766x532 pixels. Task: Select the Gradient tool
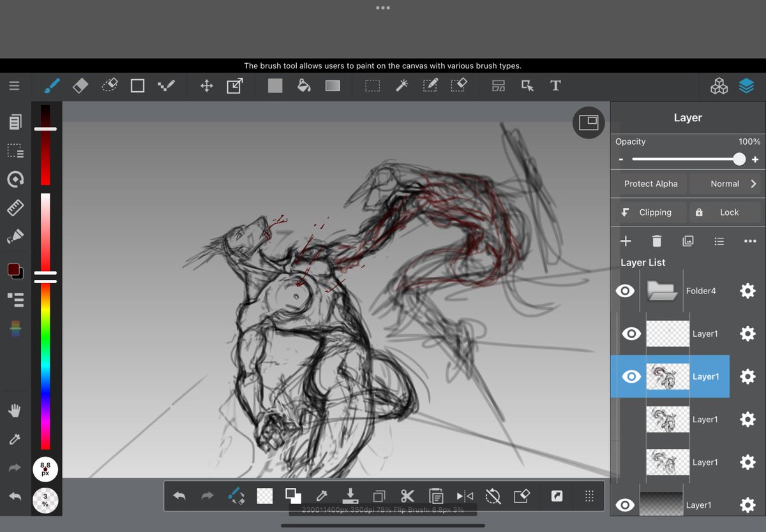(x=333, y=85)
